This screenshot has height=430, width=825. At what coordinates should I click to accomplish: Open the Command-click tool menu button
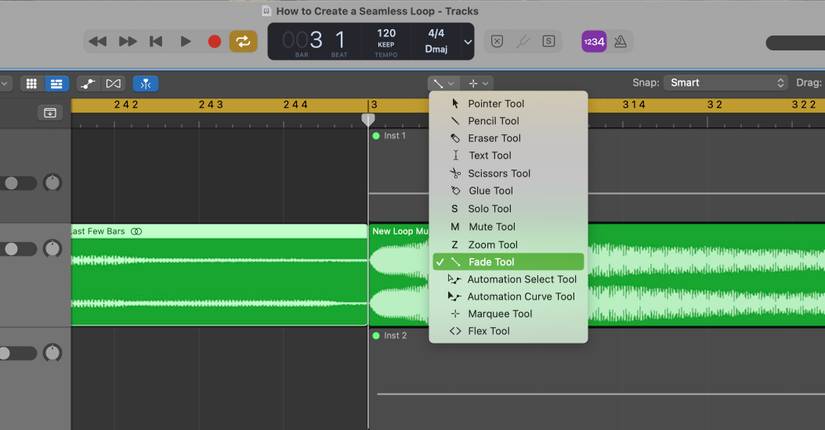tap(478, 83)
